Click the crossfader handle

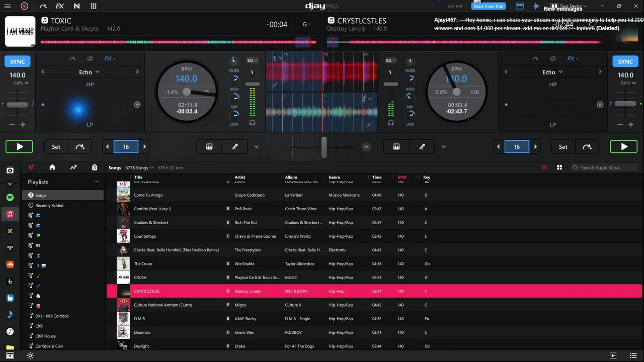click(325, 147)
